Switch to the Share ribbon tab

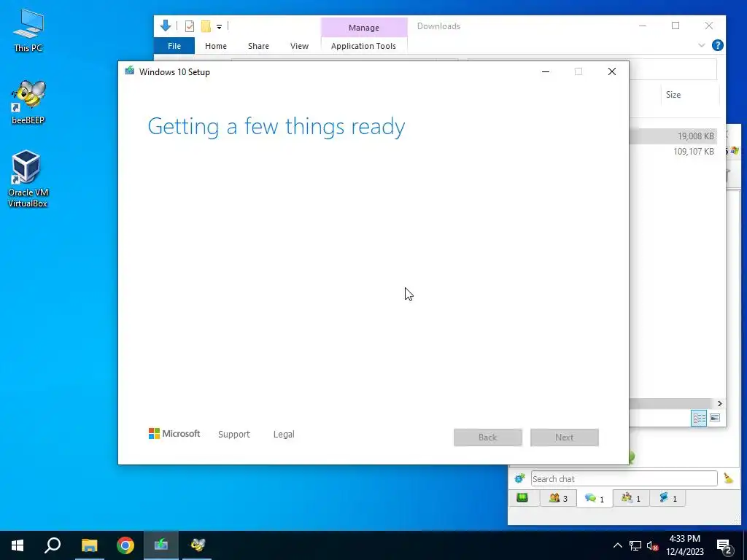[258, 46]
